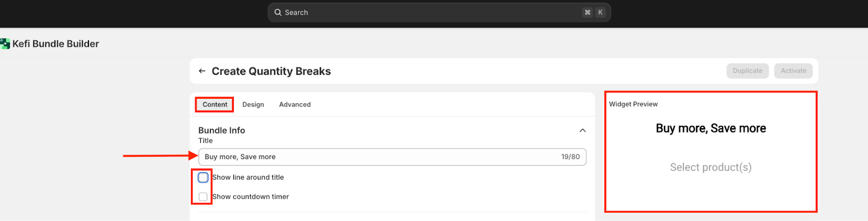Click the Kefi Bundle Builder logo icon
The image size is (868, 221).
(x=5, y=44)
